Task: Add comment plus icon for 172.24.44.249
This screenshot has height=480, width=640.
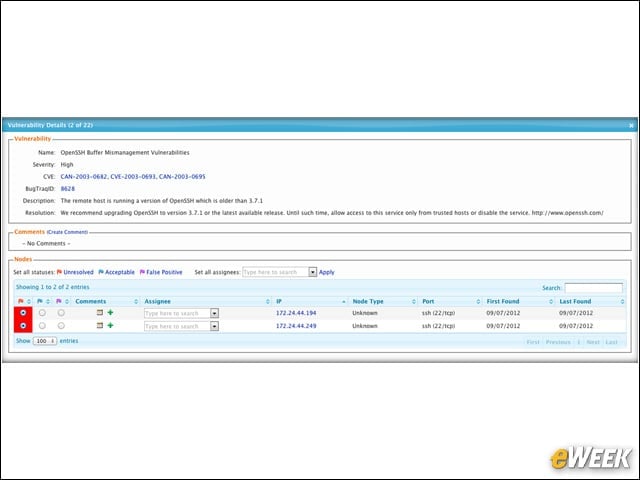Action: click(110, 326)
